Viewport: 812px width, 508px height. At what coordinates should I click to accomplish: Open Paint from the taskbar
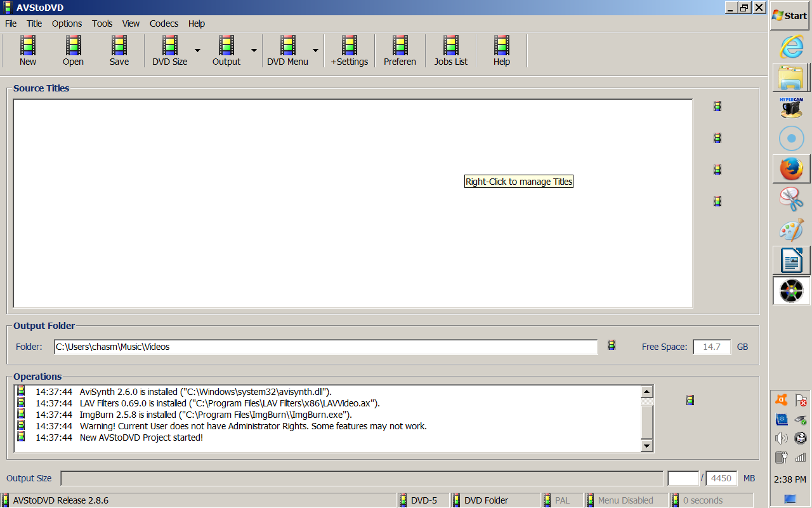pyautogui.click(x=791, y=230)
